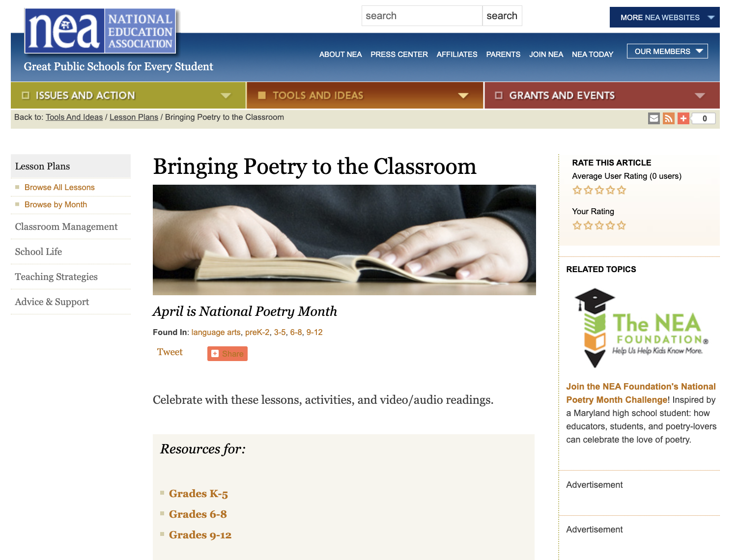Click inside the search input field

422,16
